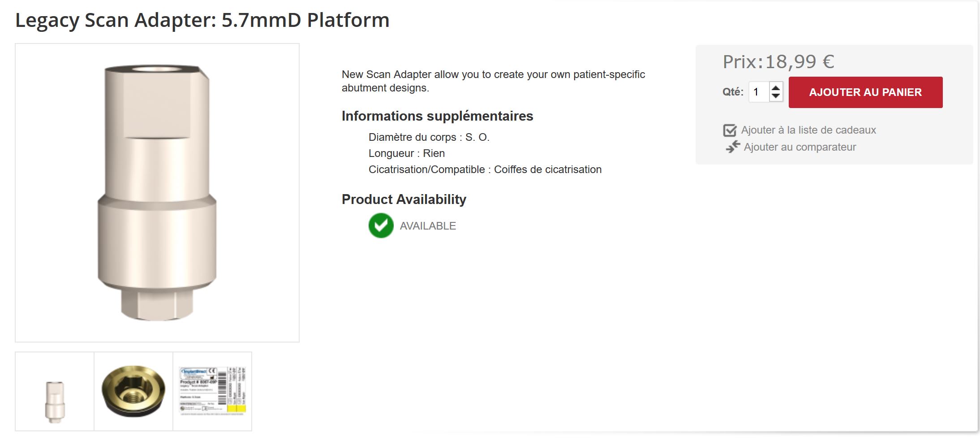Click the 'Informations supplémentaires' heading
The height and width of the screenshot is (447, 980).
(437, 116)
